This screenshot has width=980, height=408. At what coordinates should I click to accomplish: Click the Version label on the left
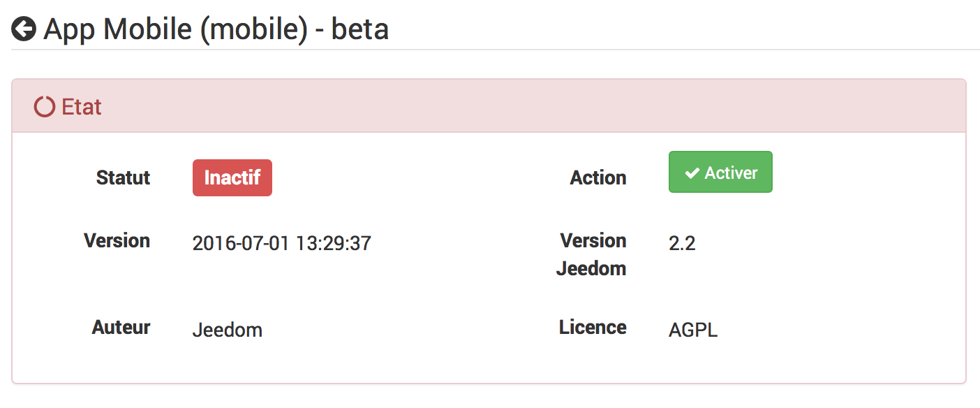[x=117, y=240]
